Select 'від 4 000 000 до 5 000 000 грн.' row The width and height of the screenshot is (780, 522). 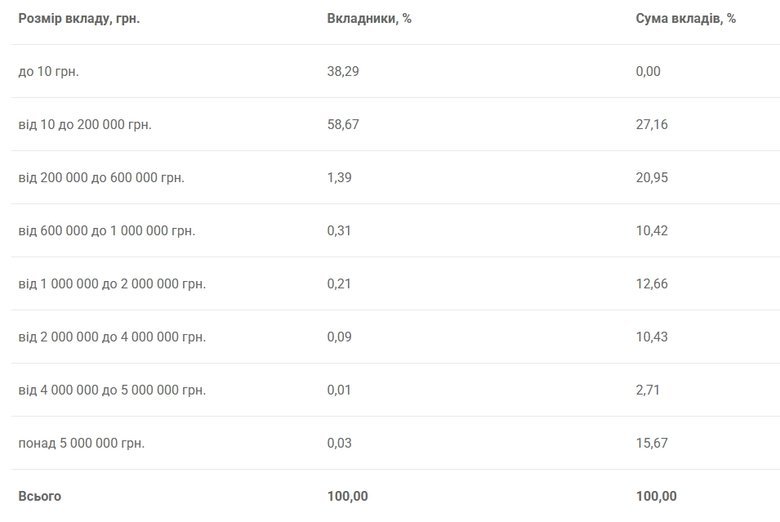pos(112,390)
